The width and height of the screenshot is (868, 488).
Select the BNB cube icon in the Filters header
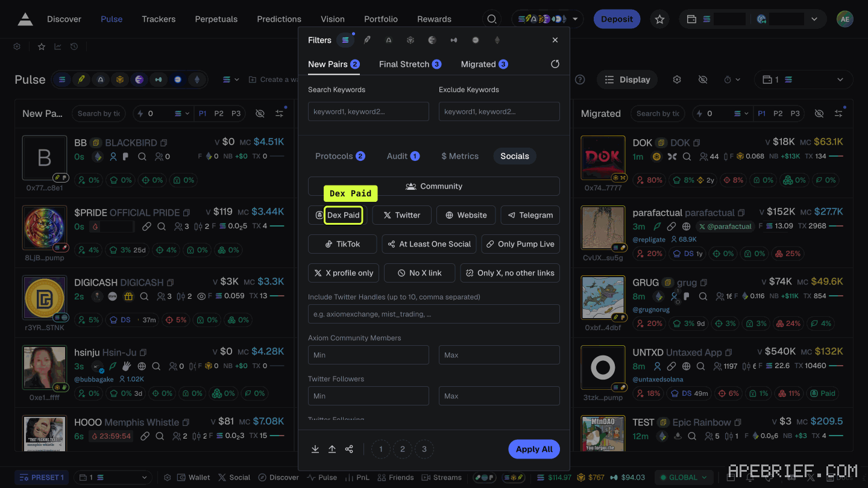(410, 40)
